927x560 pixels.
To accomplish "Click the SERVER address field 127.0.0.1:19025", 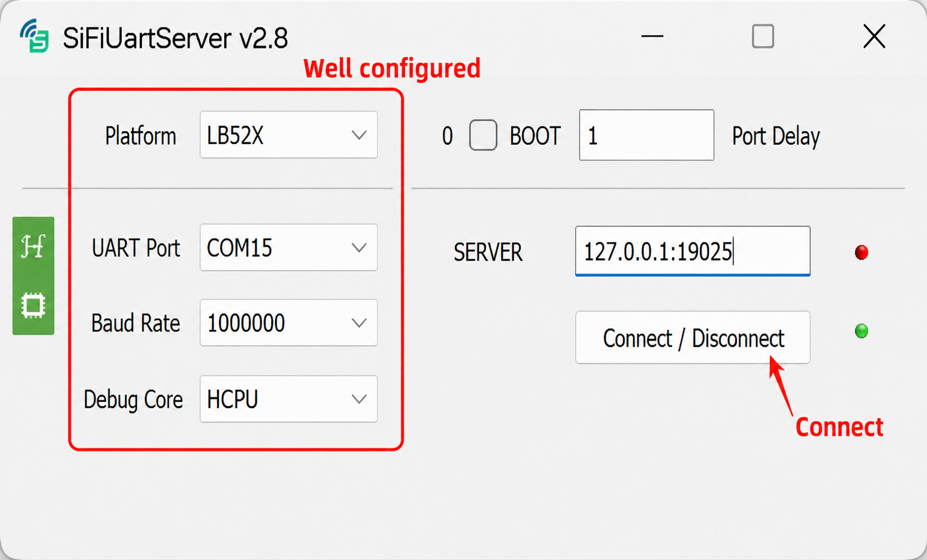I will pos(693,251).
